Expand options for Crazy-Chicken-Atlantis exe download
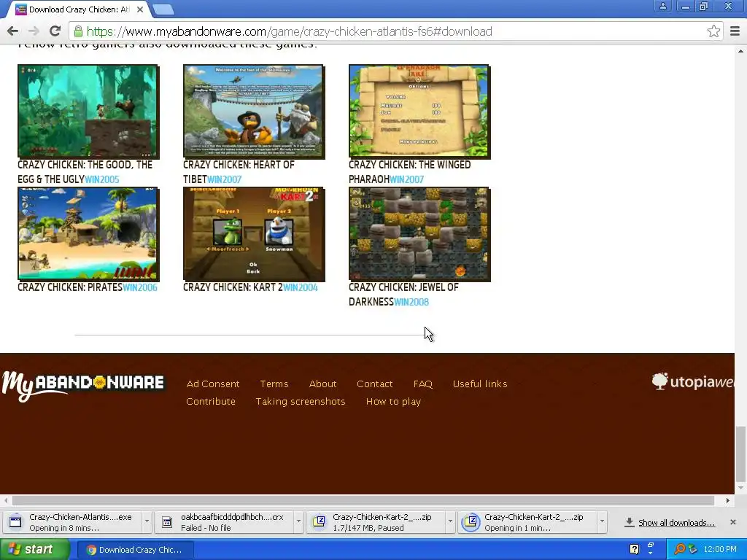Viewport: 747px width, 560px height. pos(147,521)
